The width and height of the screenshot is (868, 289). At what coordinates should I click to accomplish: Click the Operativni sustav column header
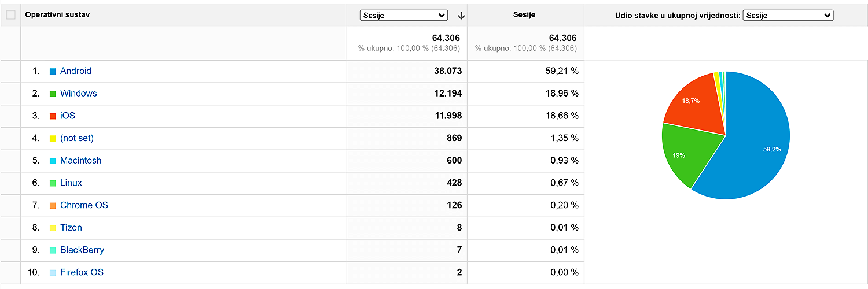57,15
